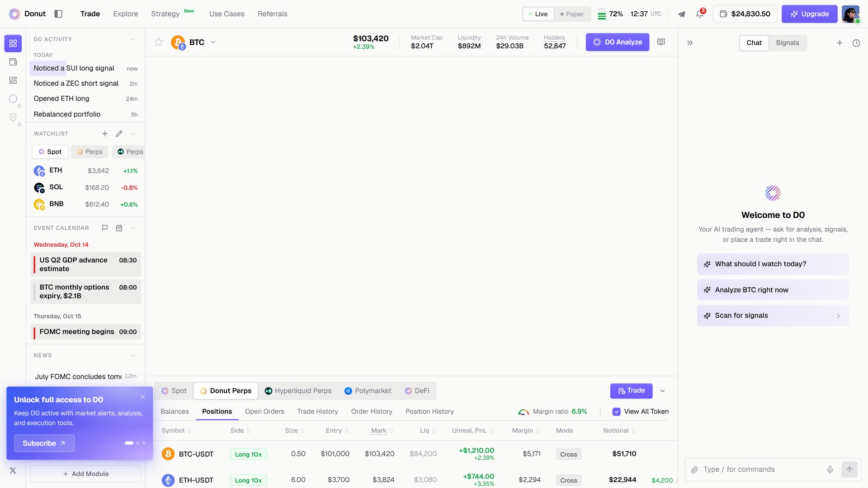Open notifications bell with badge
Screen dimensions: 868x488
[x=700, y=14]
